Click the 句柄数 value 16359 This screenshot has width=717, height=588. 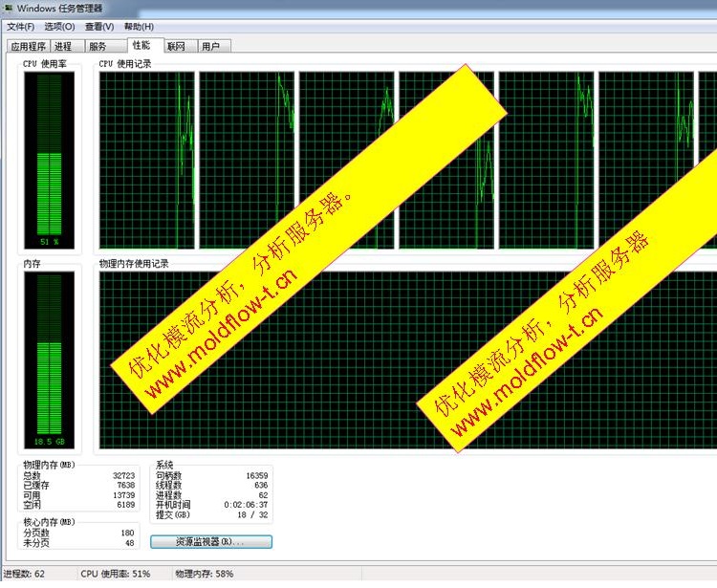click(257, 475)
